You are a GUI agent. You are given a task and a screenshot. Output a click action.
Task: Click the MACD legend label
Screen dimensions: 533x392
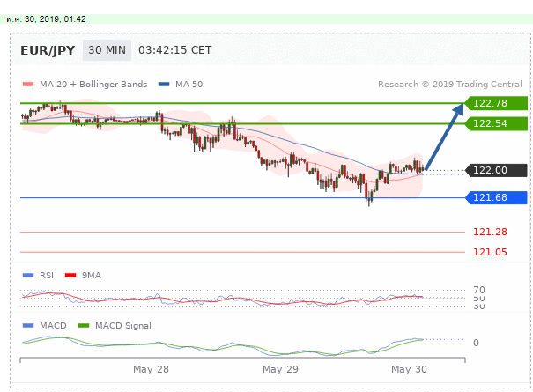pos(53,325)
